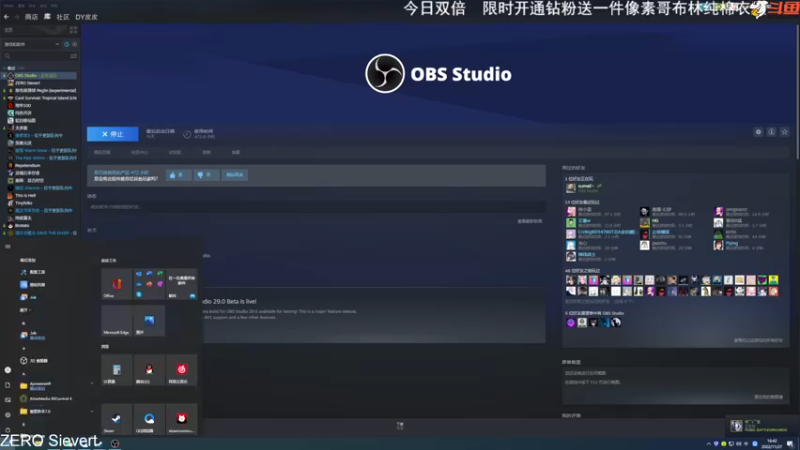Open the Photos tile in Start menu
This screenshot has height=450, width=800.
pyautogui.click(x=149, y=320)
